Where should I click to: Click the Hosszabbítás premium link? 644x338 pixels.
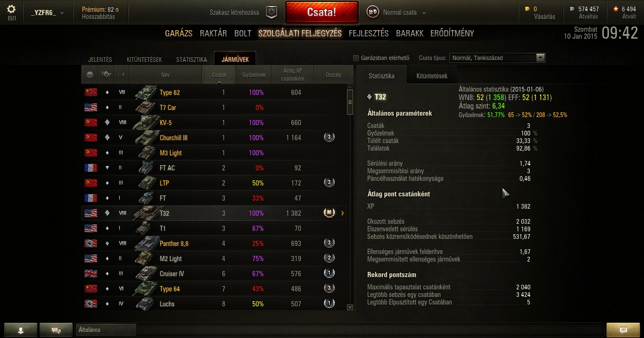98,17
